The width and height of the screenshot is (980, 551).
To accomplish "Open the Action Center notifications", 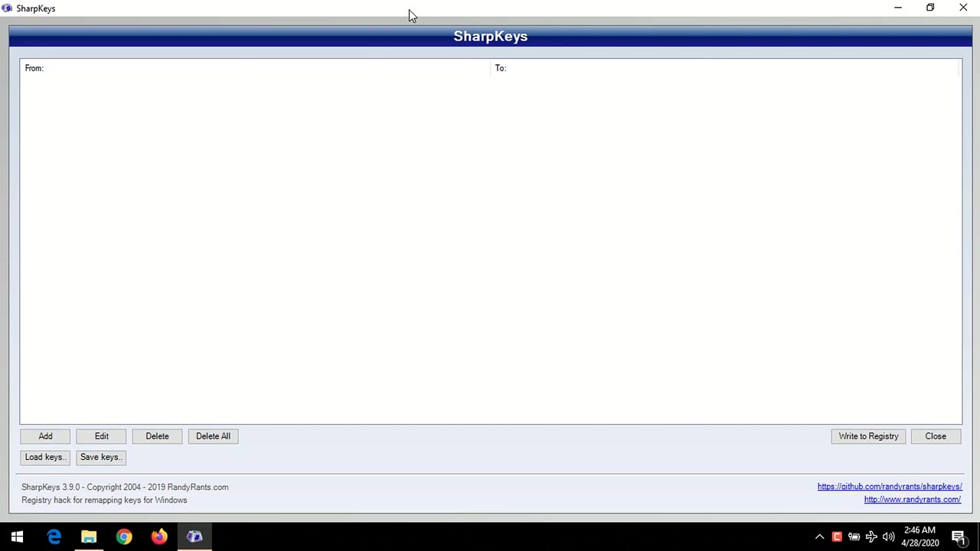I will [x=959, y=537].
